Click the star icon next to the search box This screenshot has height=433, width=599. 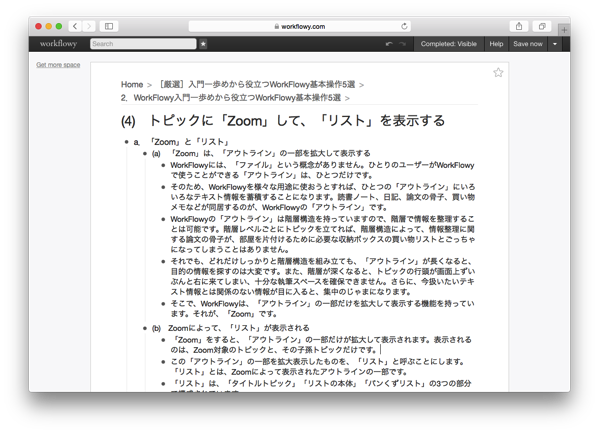(x=203, y=44)
